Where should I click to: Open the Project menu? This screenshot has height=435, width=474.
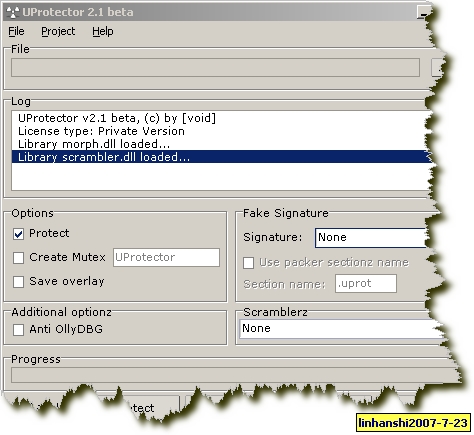pyautogui.click(x=58, y=31)
